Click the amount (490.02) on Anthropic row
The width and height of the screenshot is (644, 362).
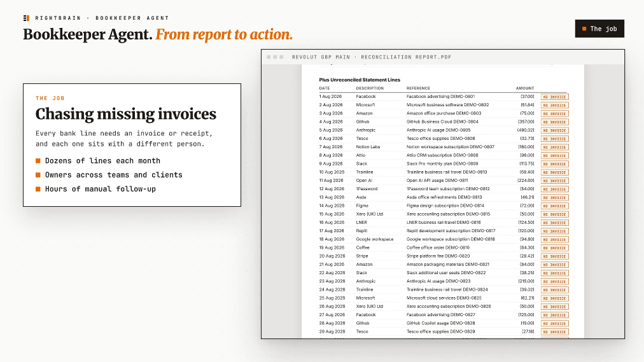click(526, 130)
